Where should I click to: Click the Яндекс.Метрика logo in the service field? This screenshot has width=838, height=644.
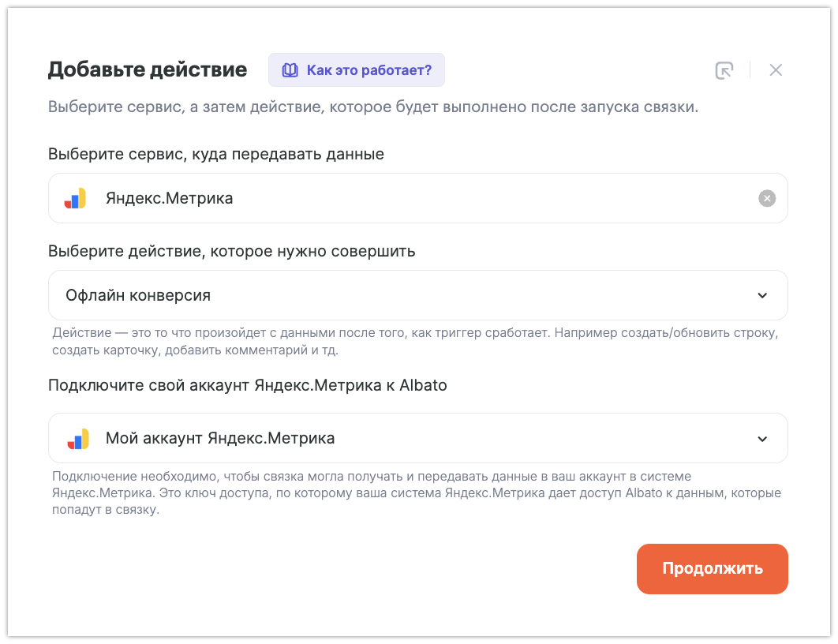(76, 198)
